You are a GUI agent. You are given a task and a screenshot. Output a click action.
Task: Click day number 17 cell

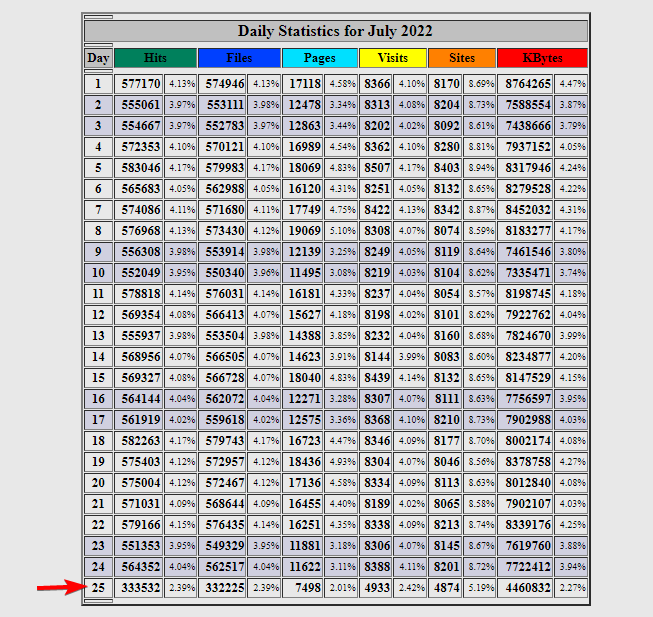click(98, 419)
